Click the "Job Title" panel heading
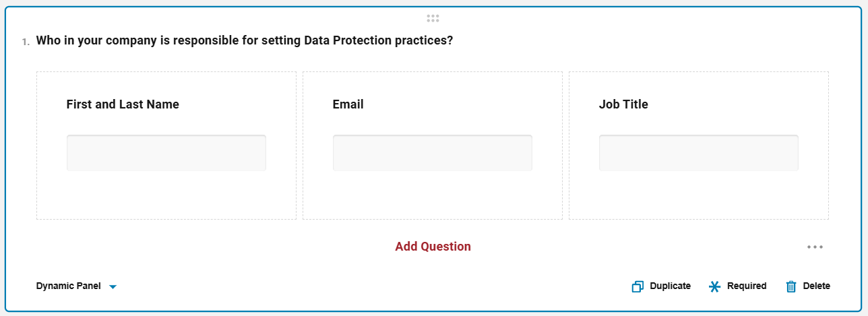The height and width of the screenshot is (316, 868). tap(623, 104)
